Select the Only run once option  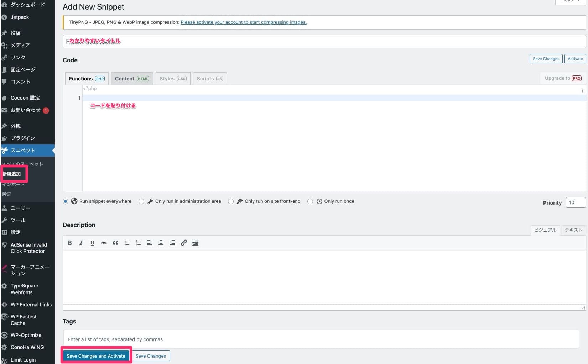tap(310, 201)
